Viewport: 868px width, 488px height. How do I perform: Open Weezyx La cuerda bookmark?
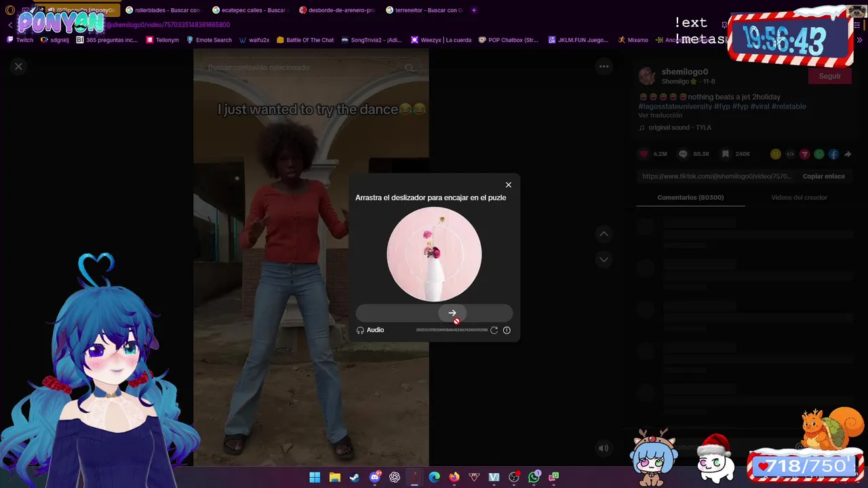[441, 40]
